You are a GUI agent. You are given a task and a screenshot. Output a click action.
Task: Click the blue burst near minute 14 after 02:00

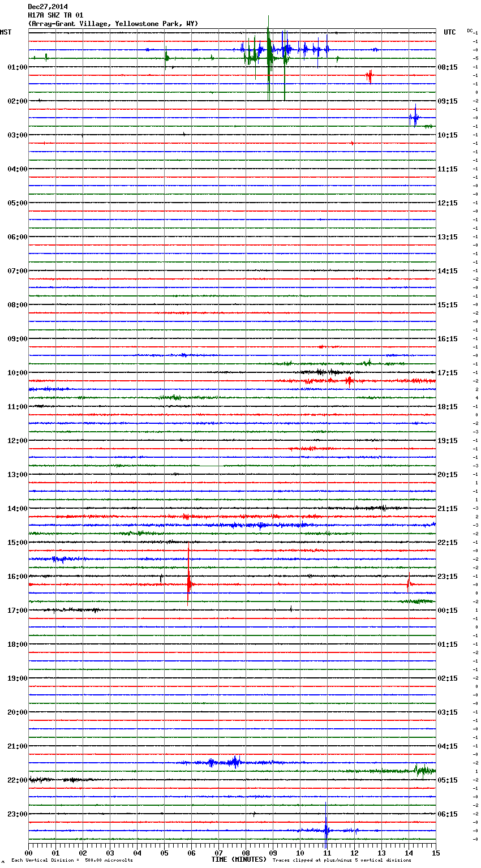pyautogui.click(x=415, y=117)
